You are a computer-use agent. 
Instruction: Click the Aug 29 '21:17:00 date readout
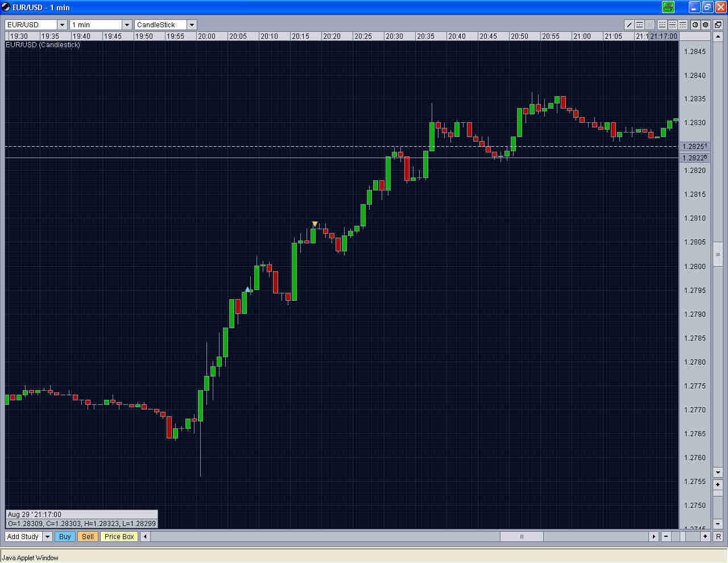click(35, 515)
